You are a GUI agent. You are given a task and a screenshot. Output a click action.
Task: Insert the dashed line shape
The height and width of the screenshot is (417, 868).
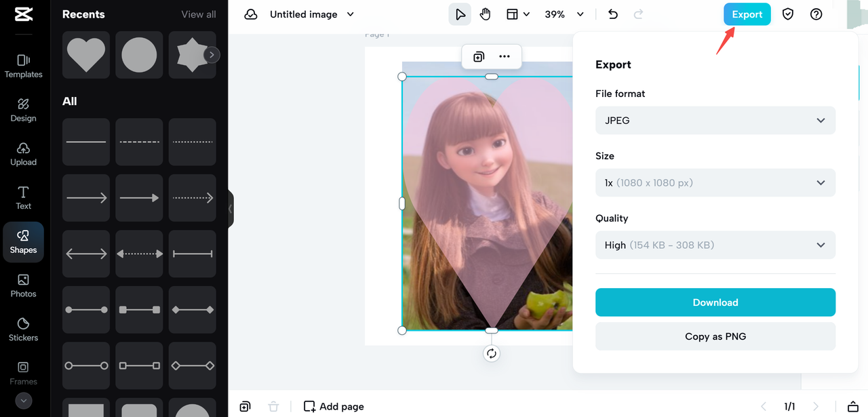[139, 142]
